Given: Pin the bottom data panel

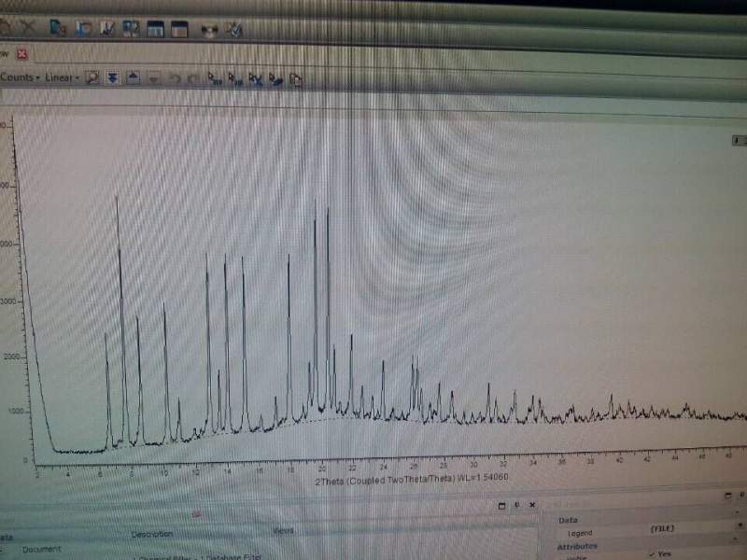Looking at the screenshot, I should click(x=517, y=505).
